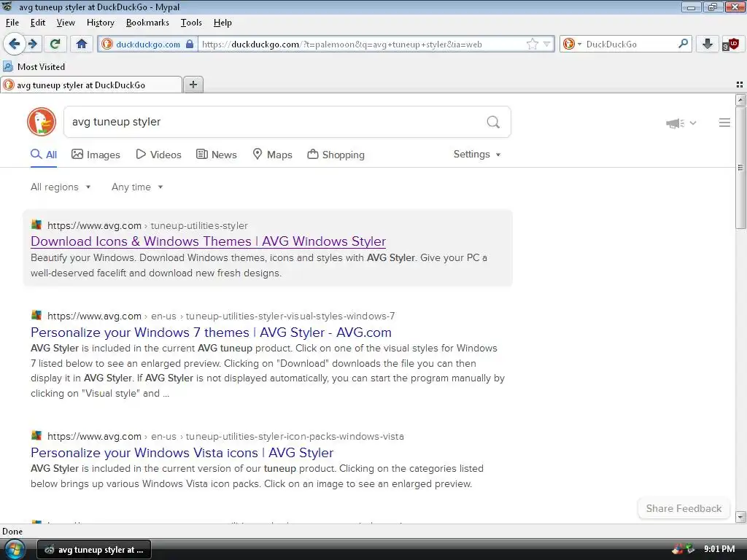Click the 9:01 PM system clock

coord(719,549)
